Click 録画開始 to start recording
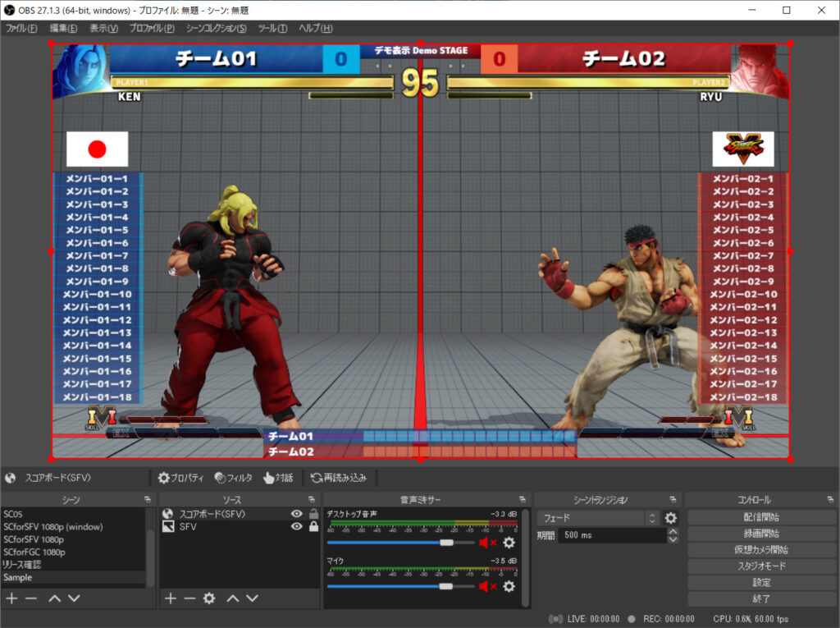The height and width of the screenshot is (628, 840). pyautogui.click(x=761, y=534)
